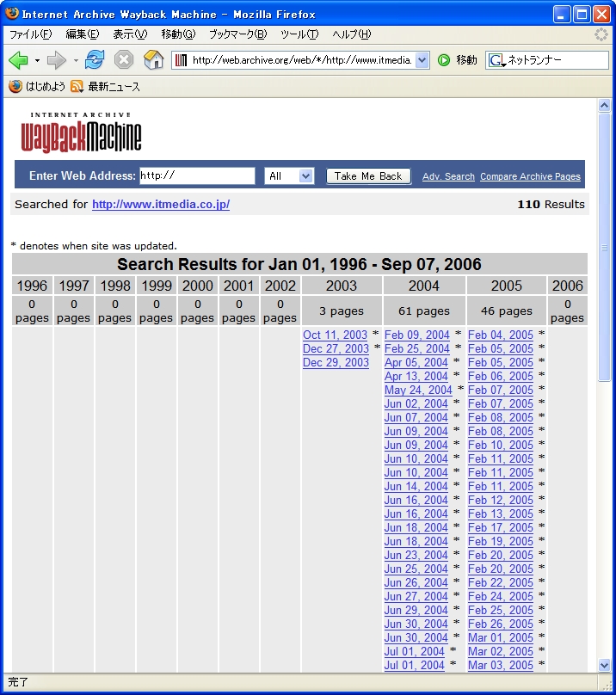Open the ツール(T) menu

point(299,34)
